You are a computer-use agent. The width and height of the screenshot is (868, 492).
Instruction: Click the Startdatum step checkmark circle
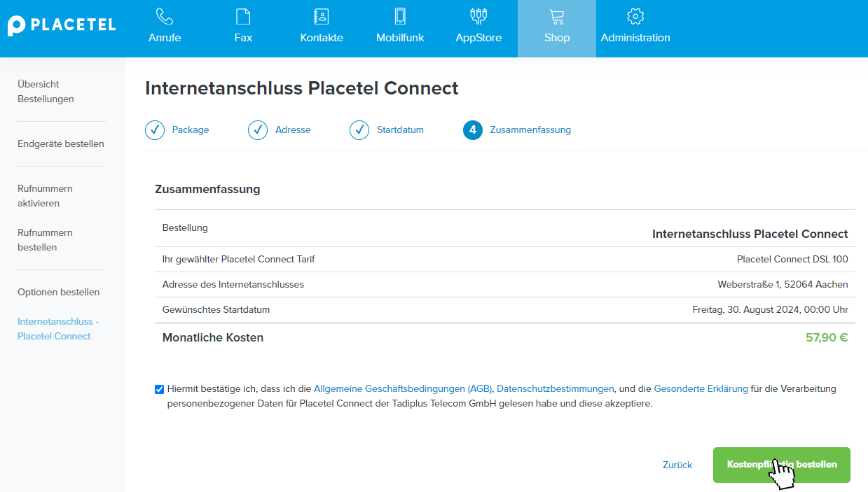point(359,130)
